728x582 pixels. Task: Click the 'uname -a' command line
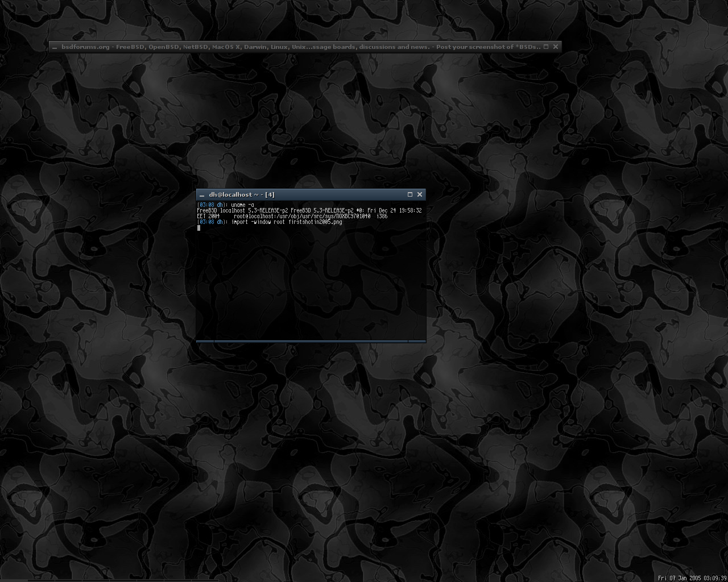click(x=243, y=205)
